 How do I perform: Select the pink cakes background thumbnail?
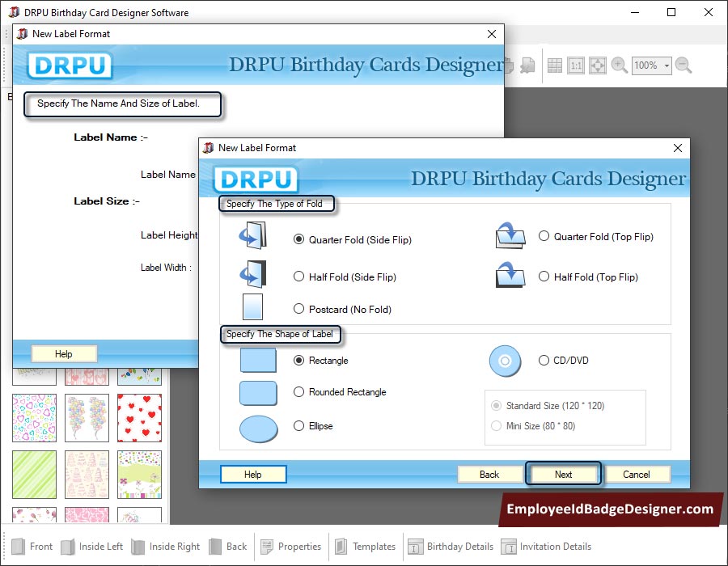pyautogui.click(x=87, y=474)
